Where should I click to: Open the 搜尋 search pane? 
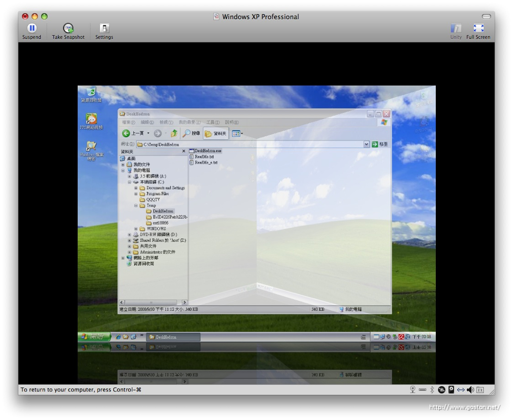[x=192, y=133]
